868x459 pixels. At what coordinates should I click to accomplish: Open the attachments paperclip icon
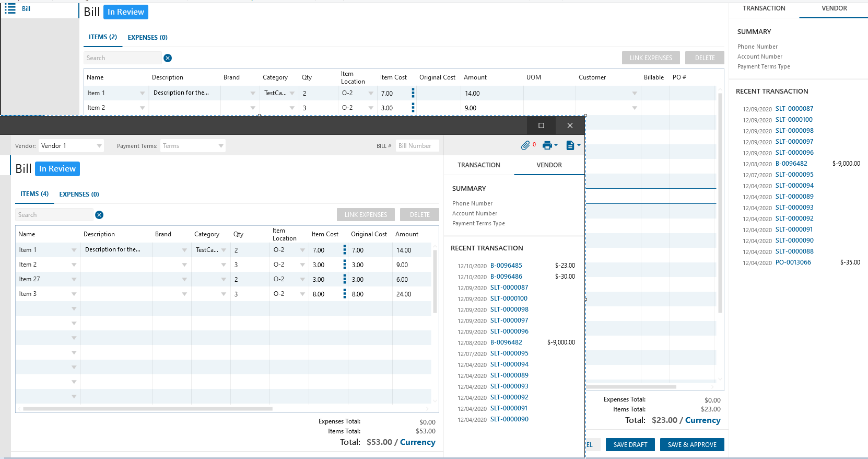tap(525, 145)
